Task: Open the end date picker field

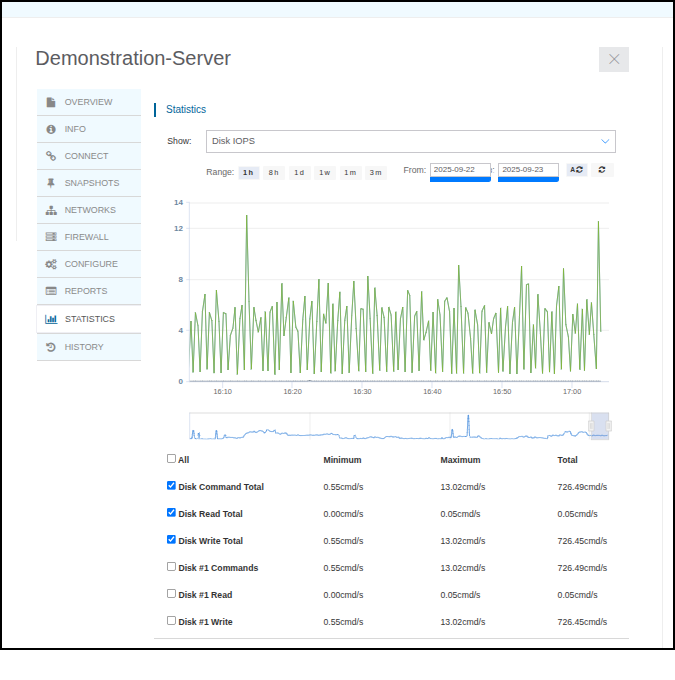Action: [x=528, y=170]
